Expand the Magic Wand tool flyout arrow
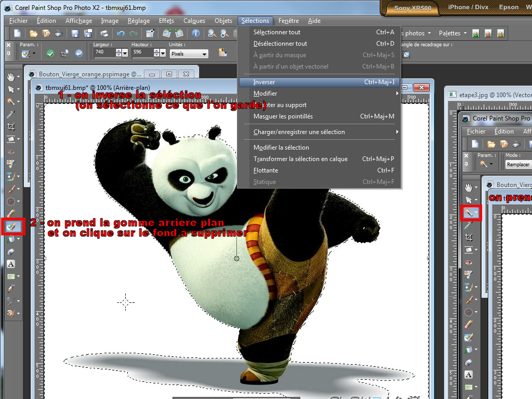 18,101
